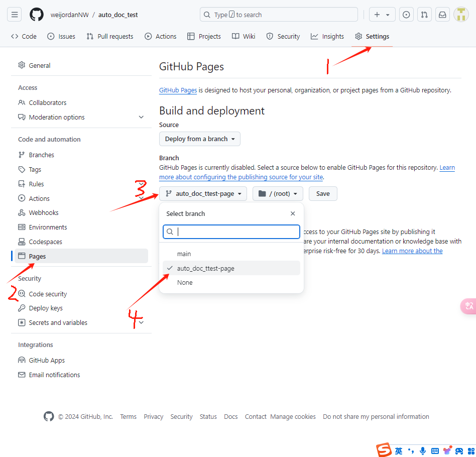Image resolution: width=476 pixels, height=457 pixels.
Task: Close the Select branch popup
Action: click(x=293, y=213)
